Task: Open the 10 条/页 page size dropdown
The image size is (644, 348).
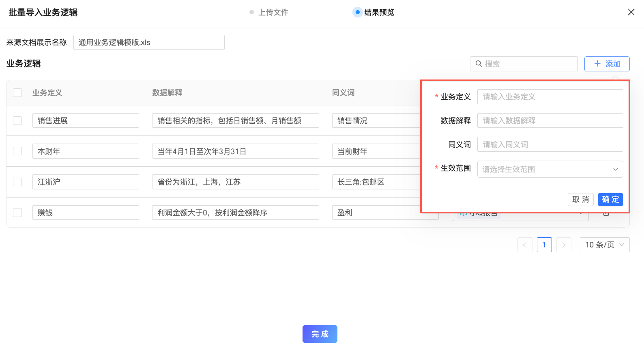Action: coord(605,245)
